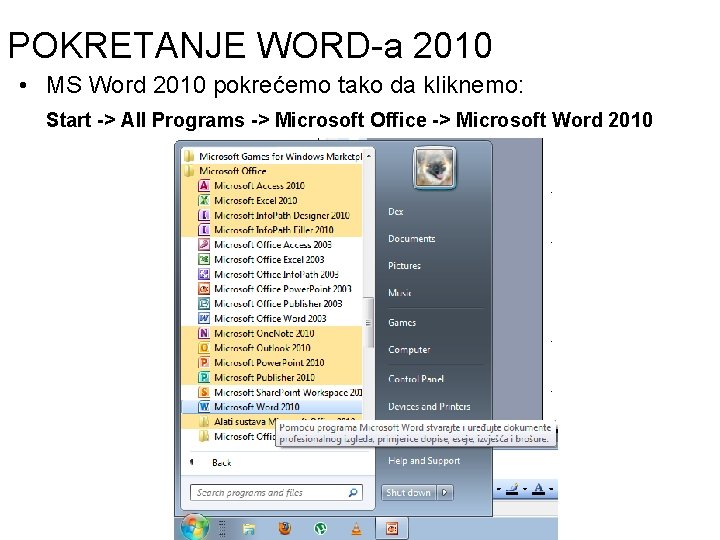720x540 pixels.
Task: Open PowerPoint taskbar button
Action: (392, 529)
